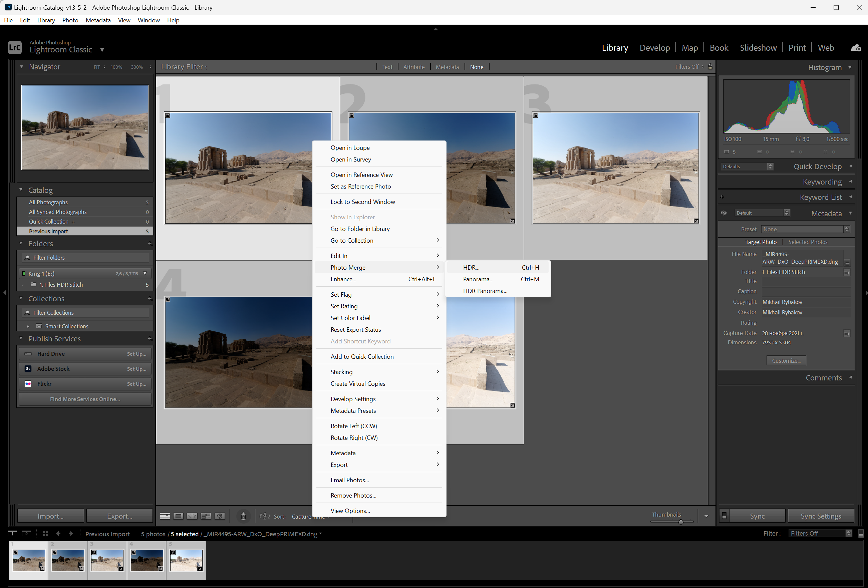Open Compare view (X|Y) icon
This screenshot has width=868, height=588.
pyautogui.click(x=192, y=516)
